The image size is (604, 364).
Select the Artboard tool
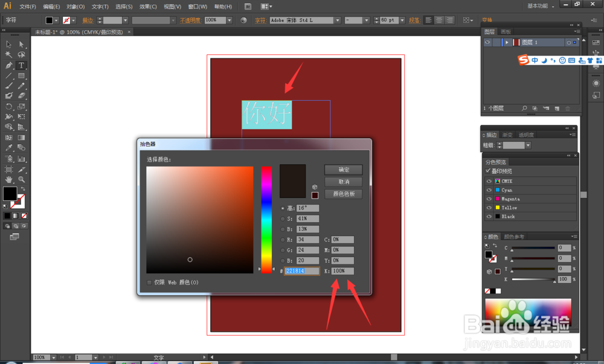(x=8, y=169)
